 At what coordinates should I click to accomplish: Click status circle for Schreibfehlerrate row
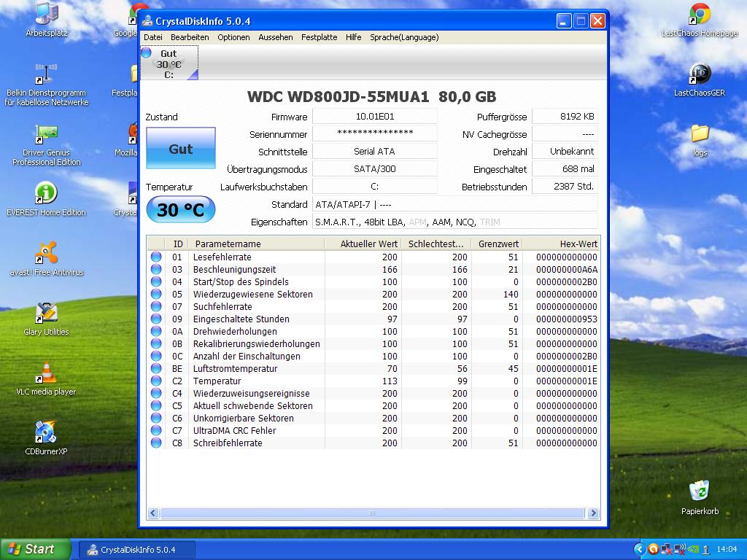coord(156,443)
